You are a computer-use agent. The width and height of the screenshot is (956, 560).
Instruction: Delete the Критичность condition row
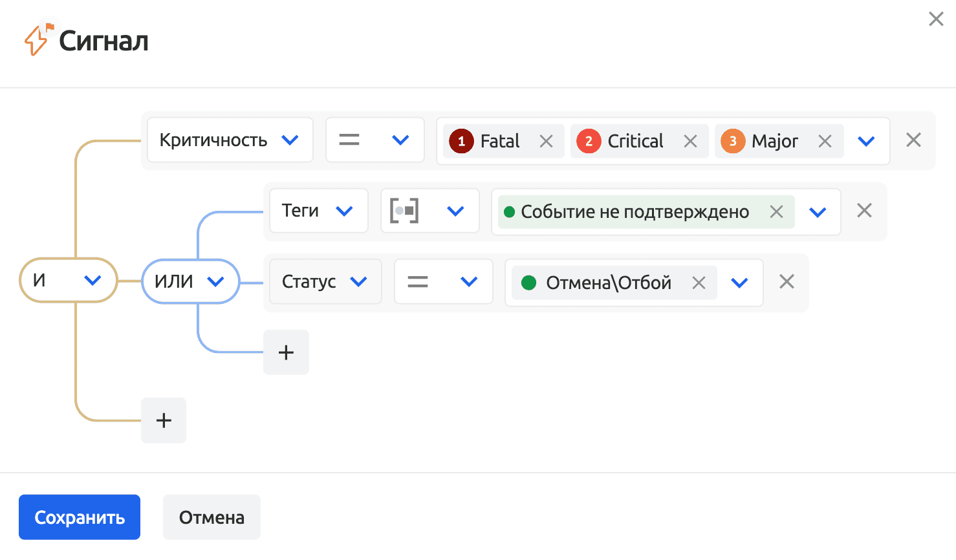click(x=913, y=140)
